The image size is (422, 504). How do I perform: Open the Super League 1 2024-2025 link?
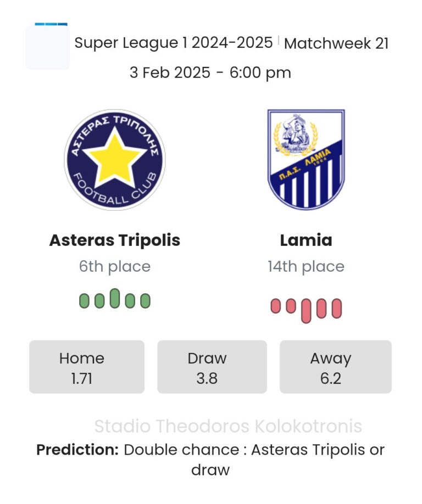(x=174, y=43)
